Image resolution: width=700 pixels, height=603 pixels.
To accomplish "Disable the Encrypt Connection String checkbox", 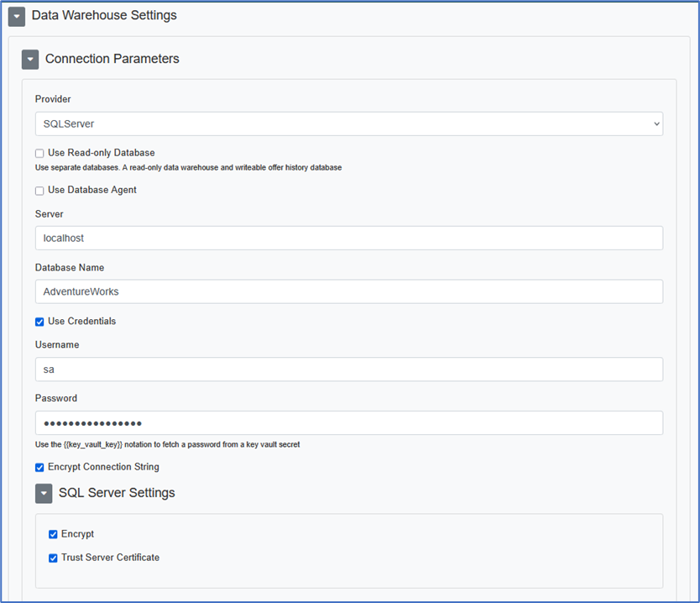I will pyautogui.click(x=39, y=468).
